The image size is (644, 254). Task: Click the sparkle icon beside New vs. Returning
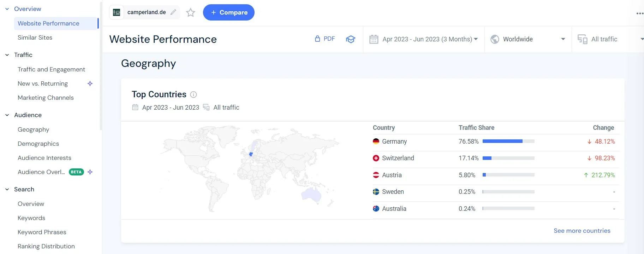(90, 83)
